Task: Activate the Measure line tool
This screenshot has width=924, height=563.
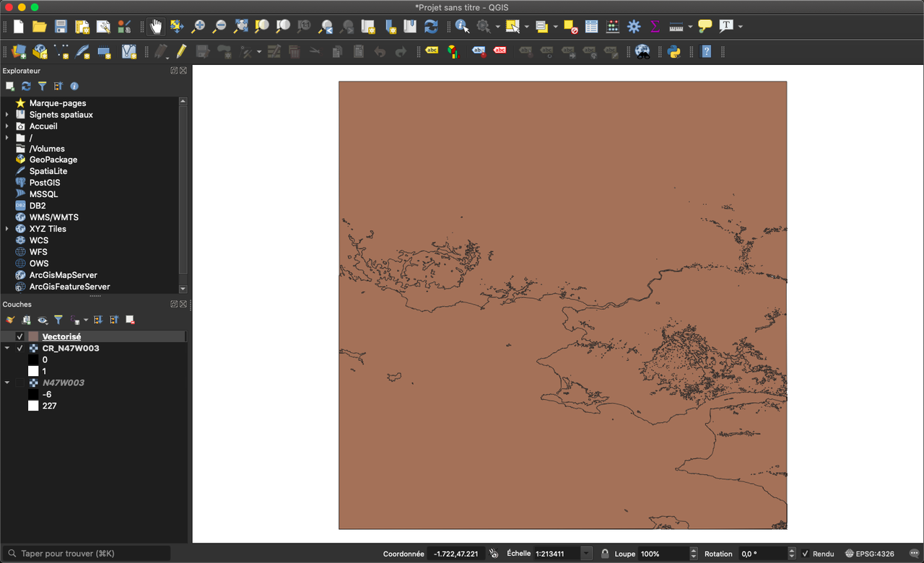Action: tap(676, 27)
